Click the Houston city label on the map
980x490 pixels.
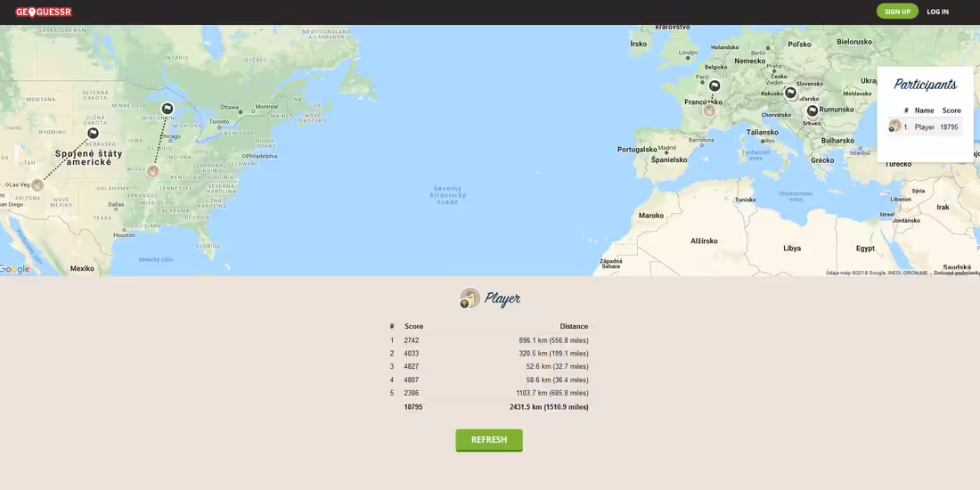coord(124,235)
